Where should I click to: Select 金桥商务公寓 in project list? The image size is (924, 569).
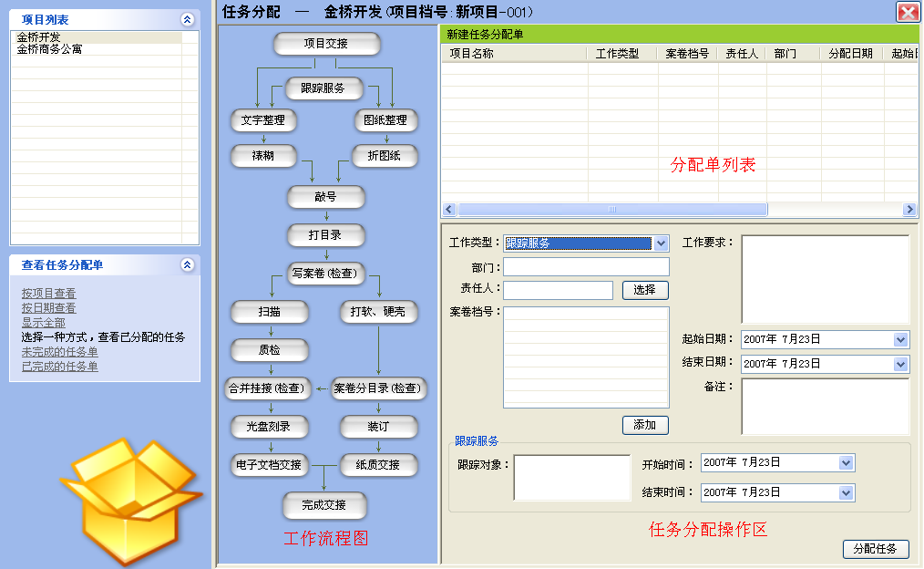click(x=49, y=49)
